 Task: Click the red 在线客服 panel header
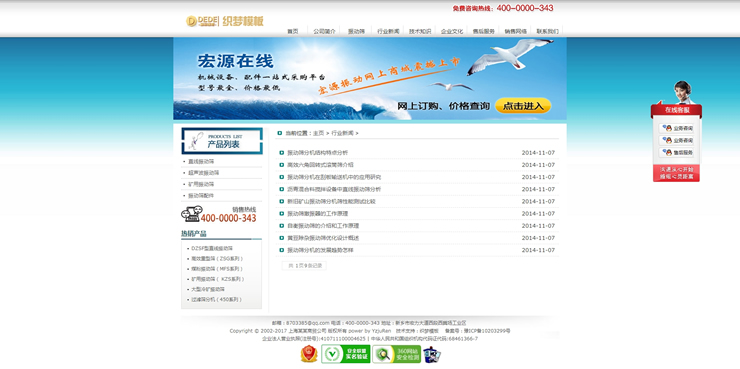click(x=676, y=110)
